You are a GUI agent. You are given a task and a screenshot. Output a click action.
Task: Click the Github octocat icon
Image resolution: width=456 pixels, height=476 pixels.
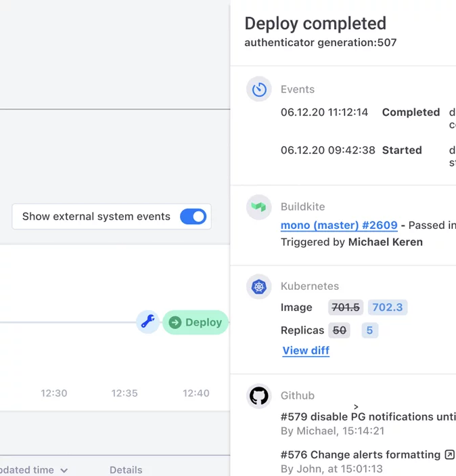pyautogui.click(x=259, y=396)
